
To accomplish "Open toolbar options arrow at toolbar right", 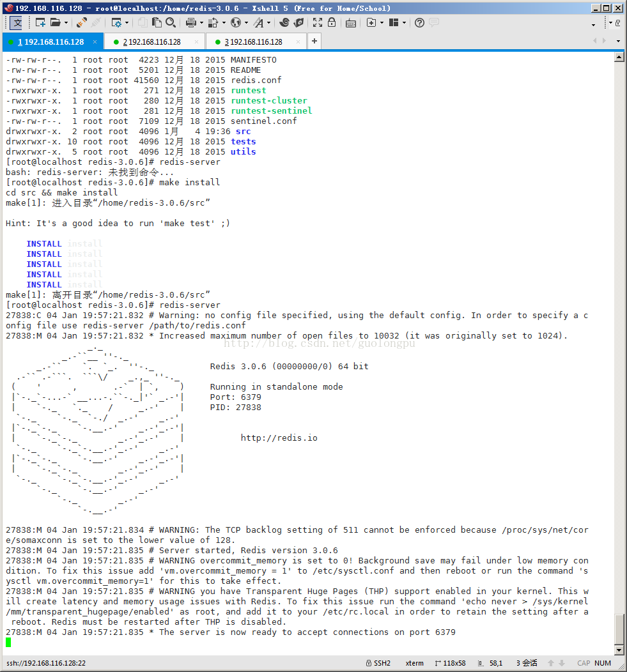I will [594, 25].
